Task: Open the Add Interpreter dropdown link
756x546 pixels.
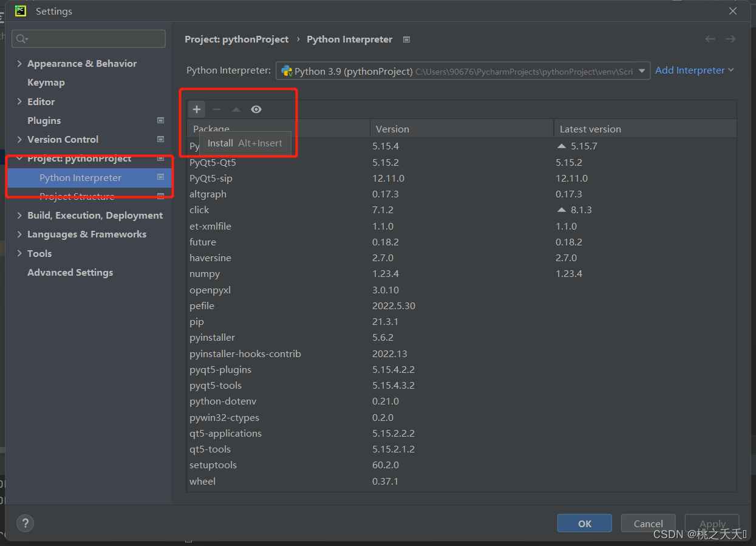Action: tap(695, 70)
